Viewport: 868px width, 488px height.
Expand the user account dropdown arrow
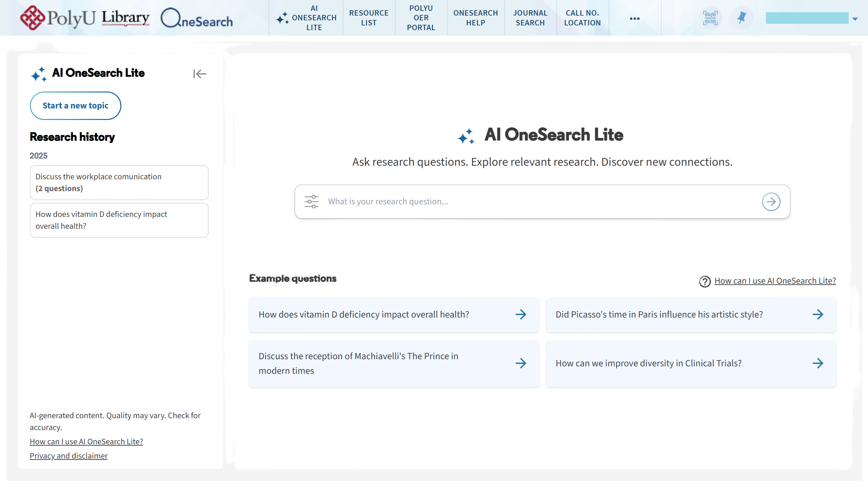point(855,19)
